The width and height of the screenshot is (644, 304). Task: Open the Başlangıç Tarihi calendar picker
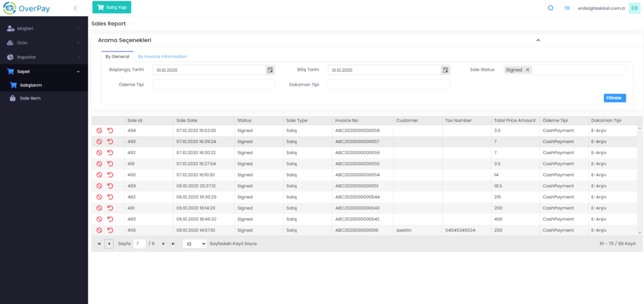coord(270,70)
